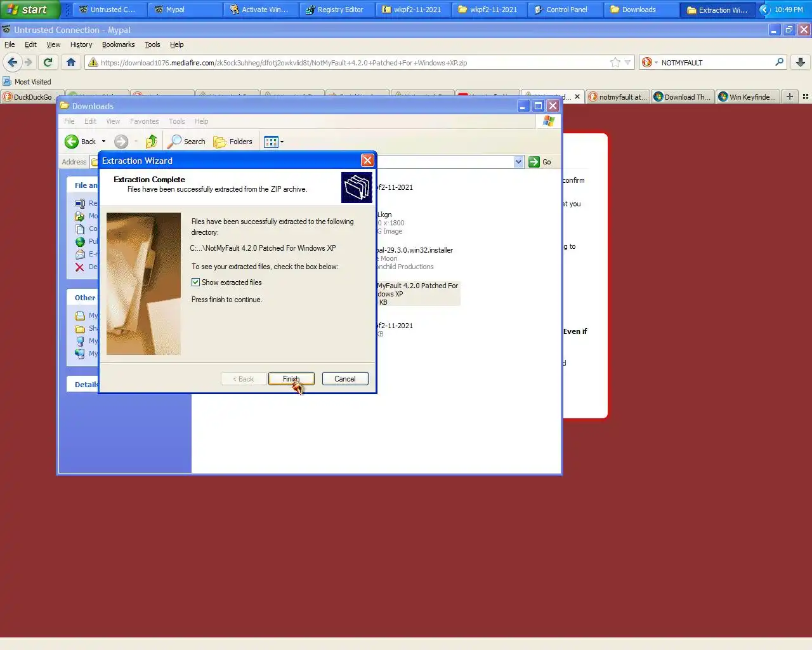
Task: Untick the Show extracted files checkbox
Action: tap(195, 282)
